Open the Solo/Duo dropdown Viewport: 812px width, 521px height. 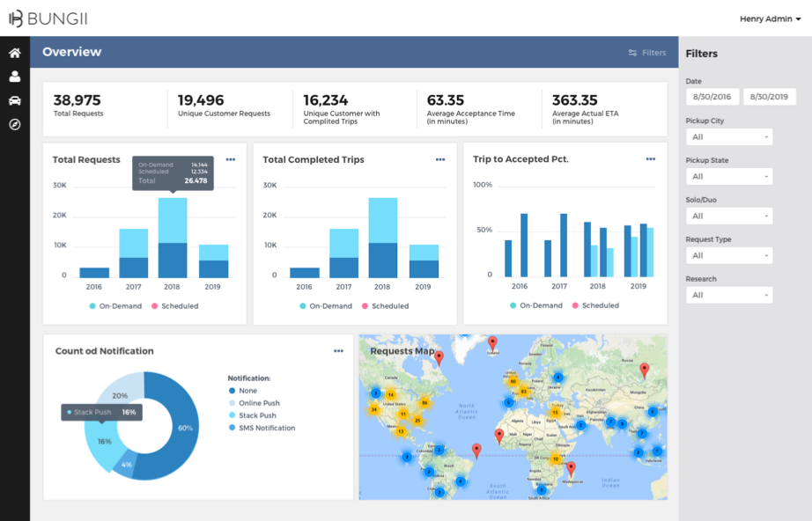tap(729, 216)
